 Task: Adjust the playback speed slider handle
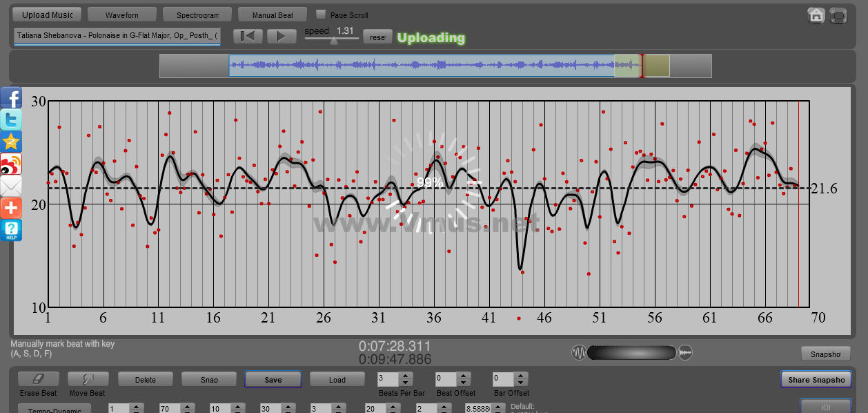coord(334,41)
